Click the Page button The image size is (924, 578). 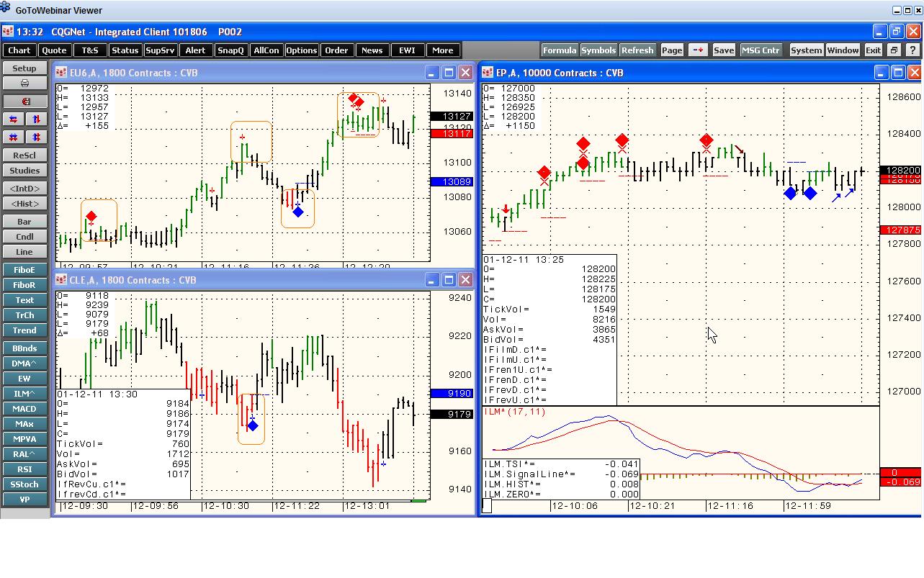(672, 50)
